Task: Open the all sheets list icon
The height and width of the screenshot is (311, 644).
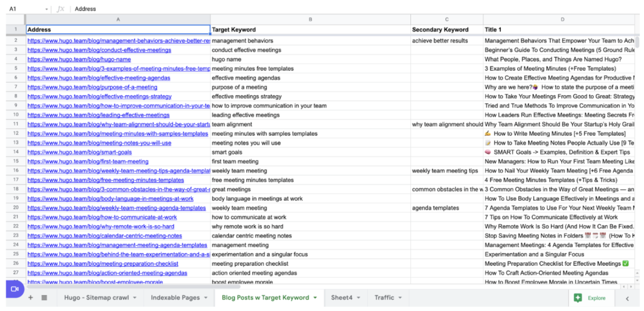Action: (44, 298)
